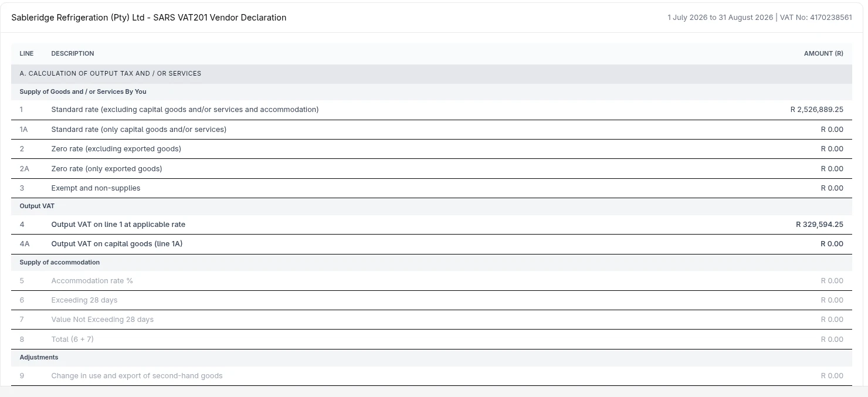Click the amount R 2,526,889.25
The height and width of the screenshot is (397, 868).
(817, 110)
